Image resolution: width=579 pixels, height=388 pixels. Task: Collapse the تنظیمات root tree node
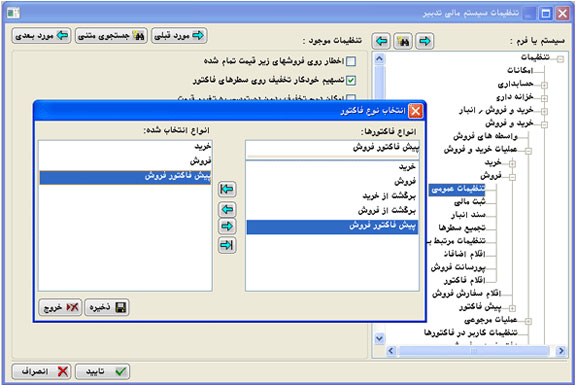tap(560, 59)
